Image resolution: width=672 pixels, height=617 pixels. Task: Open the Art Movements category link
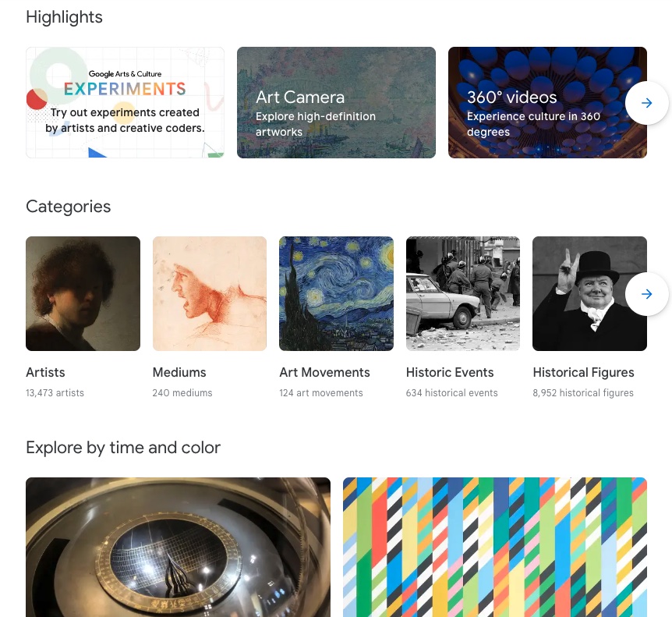pyautogui.click(x=324, y=372)
